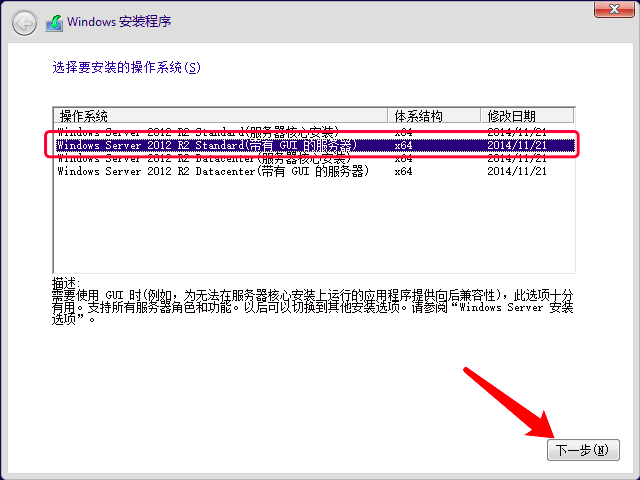
Task: Select Windows Server 2012 R2 Standard(服务器核心安装)
Action: click(314, 132)
